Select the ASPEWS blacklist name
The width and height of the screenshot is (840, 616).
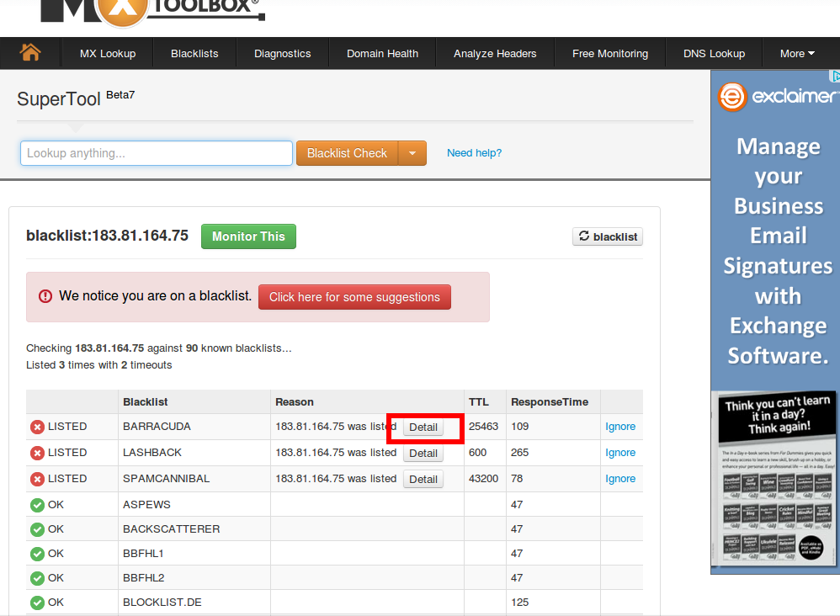click(x=146, y=505)
